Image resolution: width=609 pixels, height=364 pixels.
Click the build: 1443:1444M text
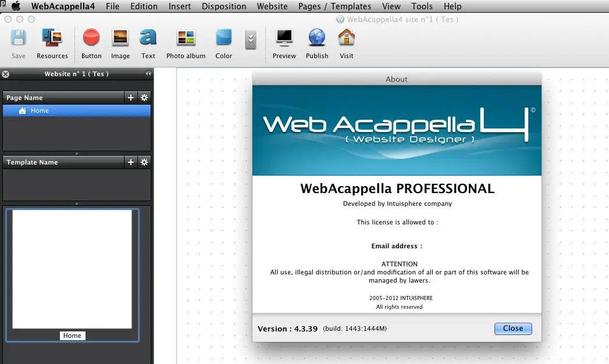click(355, 329)
